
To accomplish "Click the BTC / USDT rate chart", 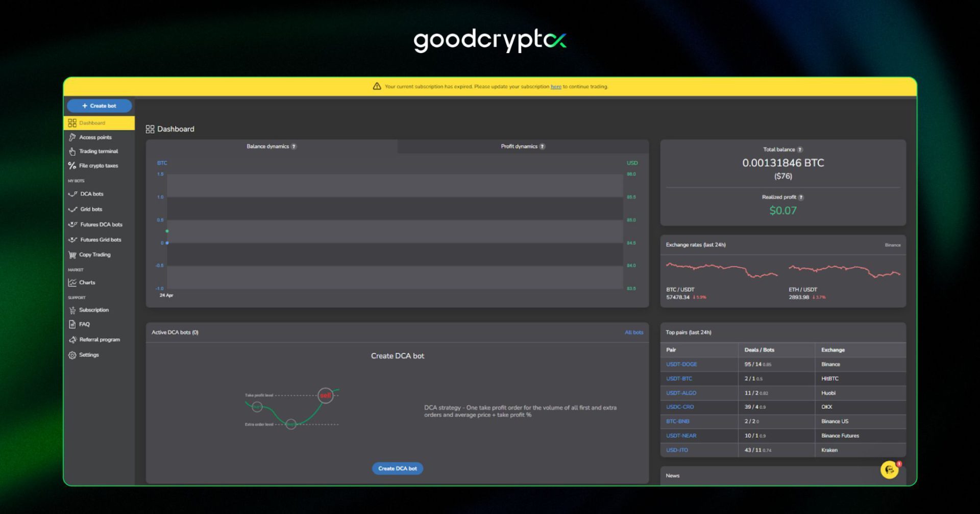I will (x=722, y=270).
